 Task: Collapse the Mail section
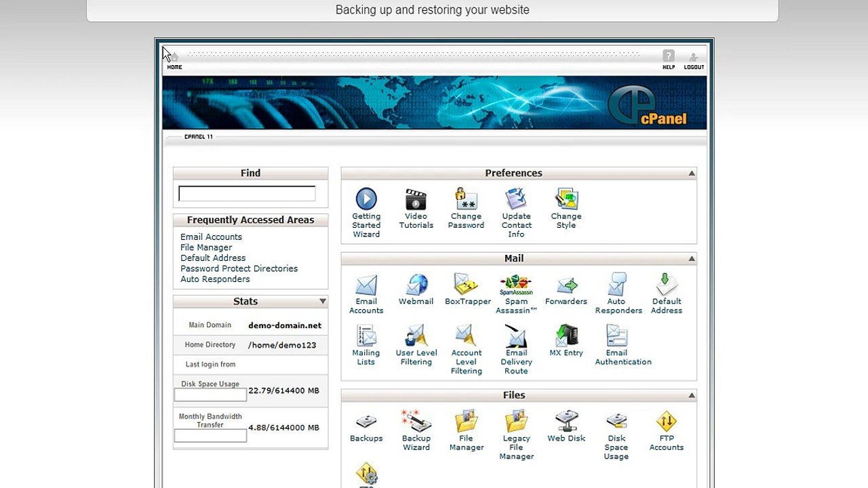(x=692, y=259)
